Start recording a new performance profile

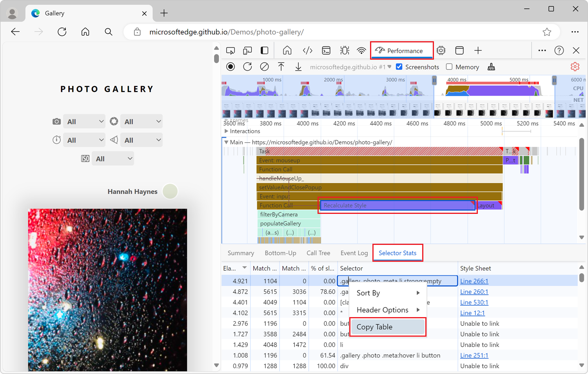coord(230,67)
